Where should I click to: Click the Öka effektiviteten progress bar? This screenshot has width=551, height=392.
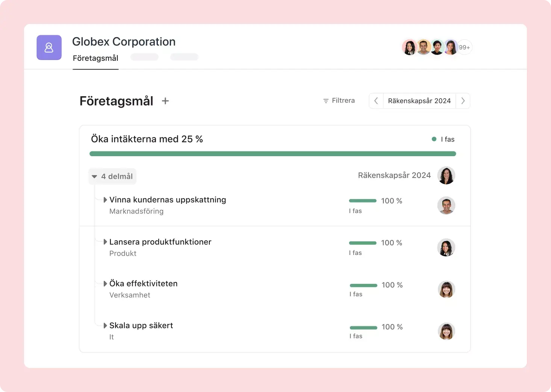363,285
